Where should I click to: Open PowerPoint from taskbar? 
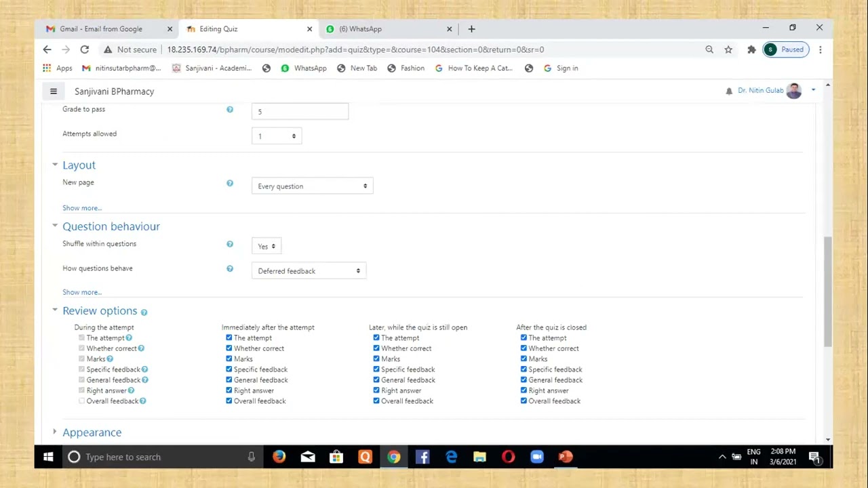click(566, 457)
